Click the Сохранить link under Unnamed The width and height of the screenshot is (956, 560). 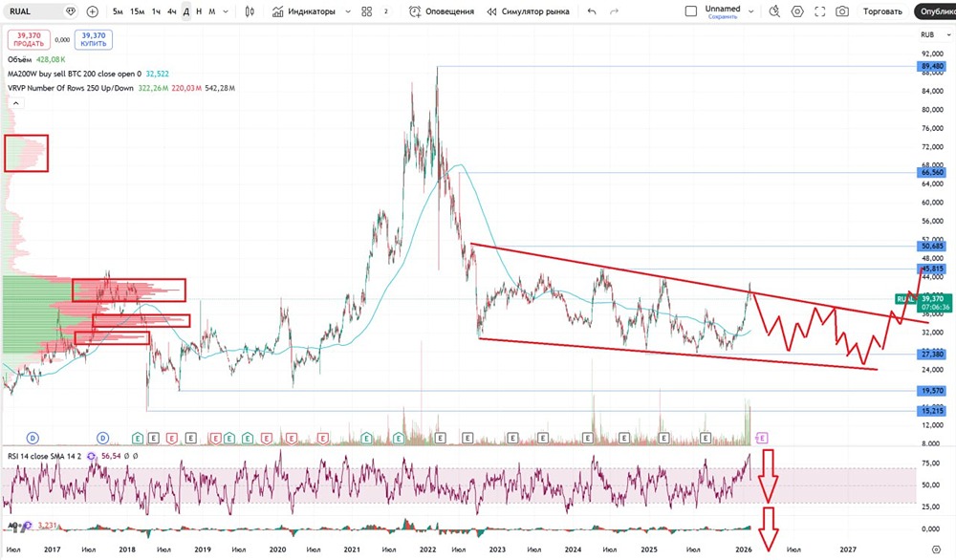pos(723,17)
